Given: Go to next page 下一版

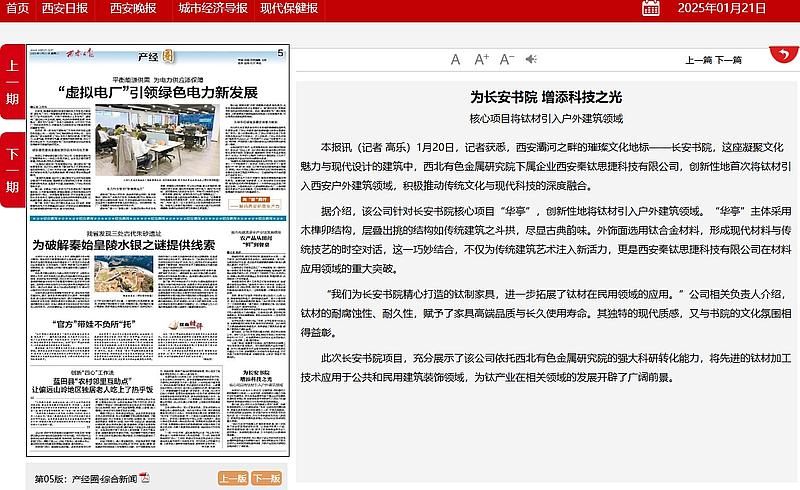Looking at the screenshot, I should pos(267,478).
